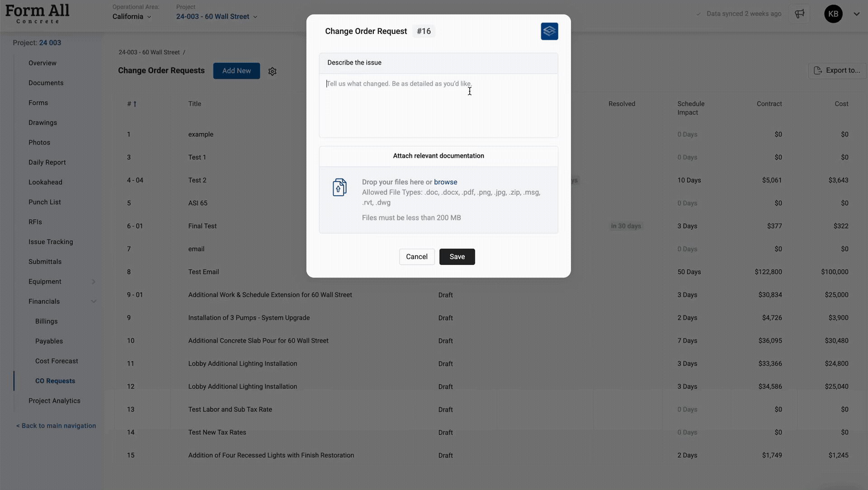Open the Operational Area California dropdown
The height and width of the screenshot is (490, 868).
(132, 17)
